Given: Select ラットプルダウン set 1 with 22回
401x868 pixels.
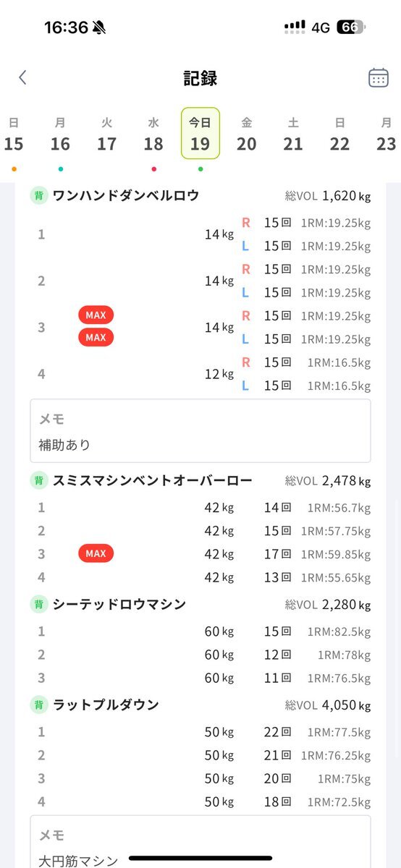Looking at the screenshot, I should (200, 732).
